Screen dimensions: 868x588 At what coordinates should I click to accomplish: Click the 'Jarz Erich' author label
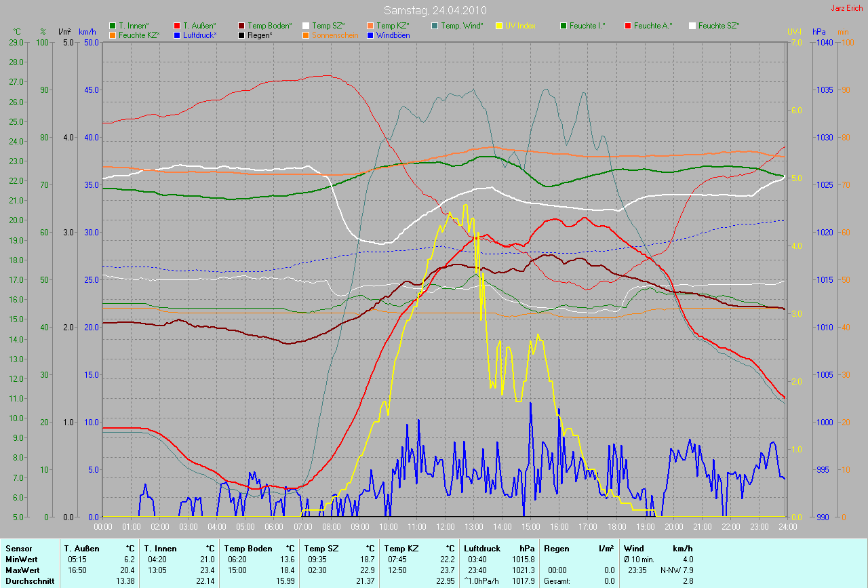tap(846, 8)
